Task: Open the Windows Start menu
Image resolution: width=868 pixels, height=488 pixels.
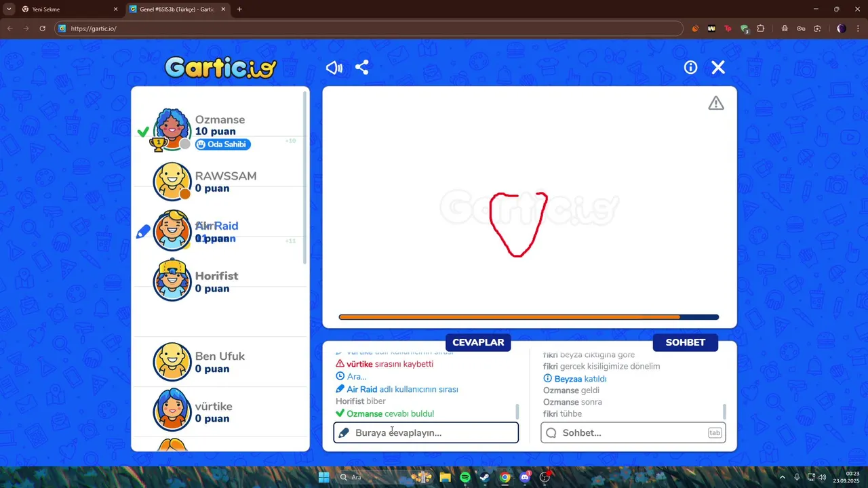Action: (323, 477)
